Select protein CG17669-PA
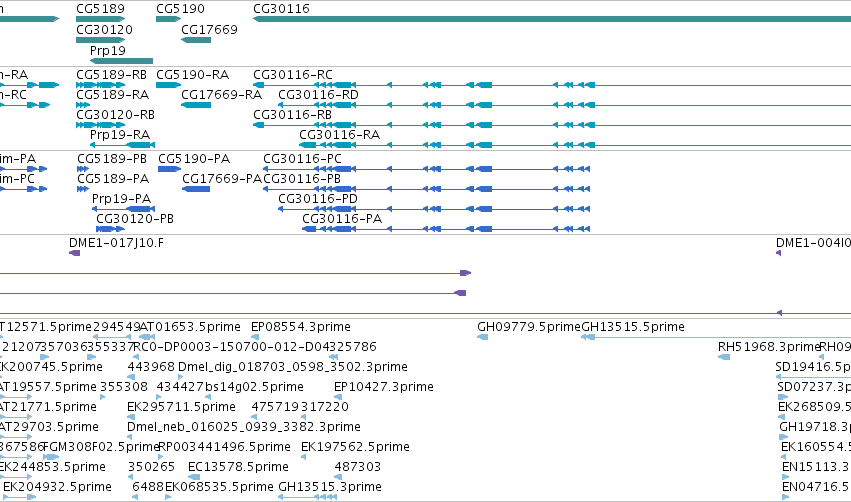The height and width of the screenshot is (502, 851). point(196,189)
